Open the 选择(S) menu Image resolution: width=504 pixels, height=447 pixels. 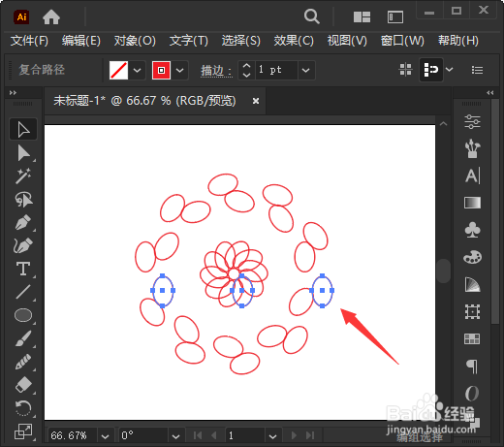[x=241, y=41]
